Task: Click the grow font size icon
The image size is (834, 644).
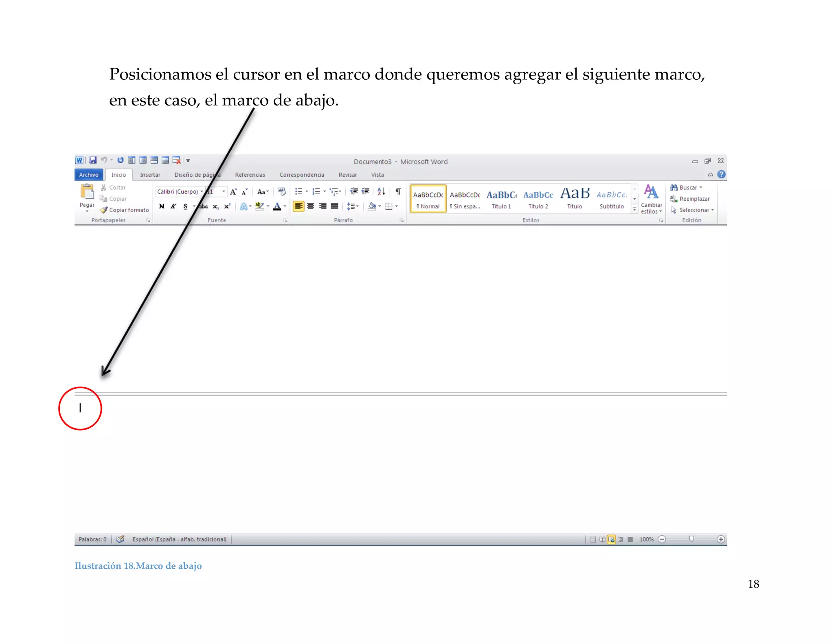Action: [233, 192]
